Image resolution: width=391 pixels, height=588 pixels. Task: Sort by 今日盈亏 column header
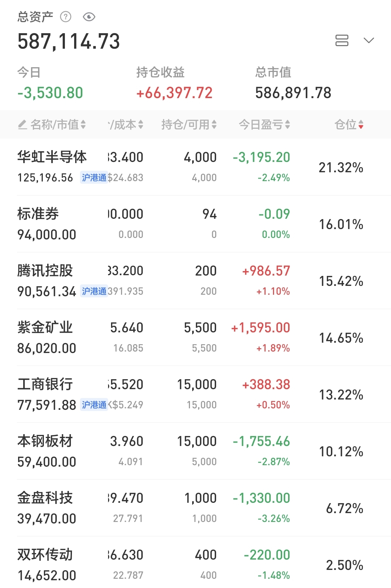[x=264, y=125]
